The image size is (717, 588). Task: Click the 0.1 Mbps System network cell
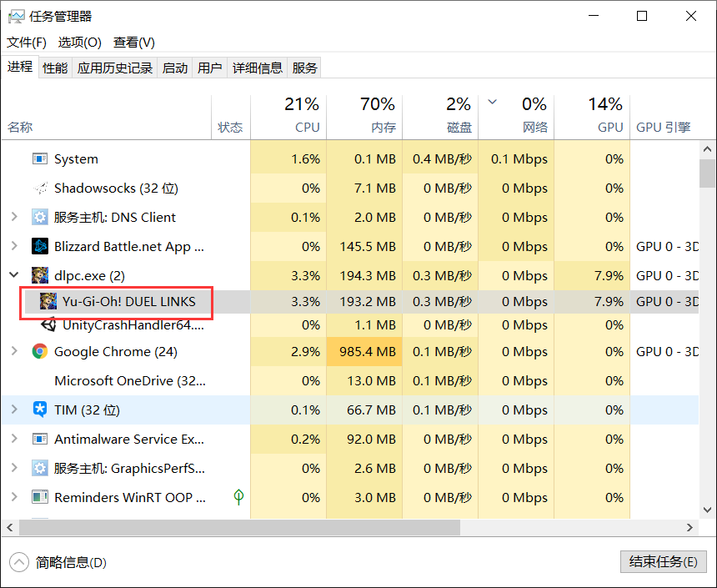click(x=516, y=158)
